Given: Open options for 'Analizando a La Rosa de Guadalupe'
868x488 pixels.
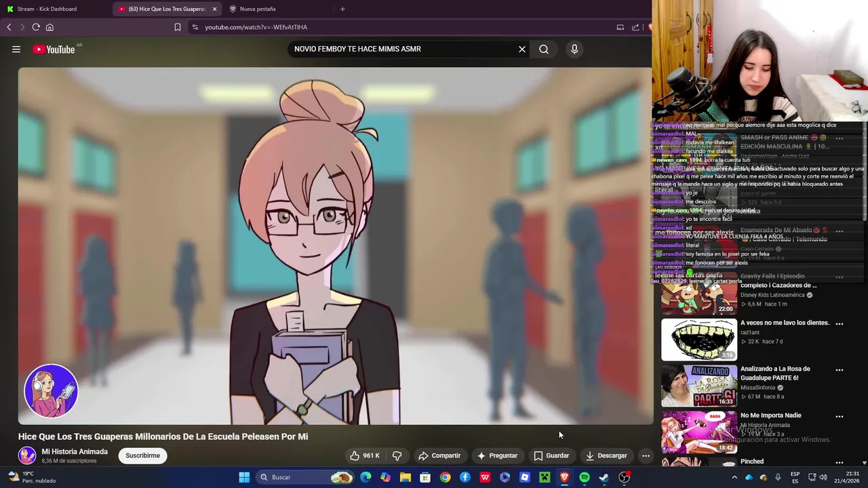Looking at the screenshot, I should point(840,370).
